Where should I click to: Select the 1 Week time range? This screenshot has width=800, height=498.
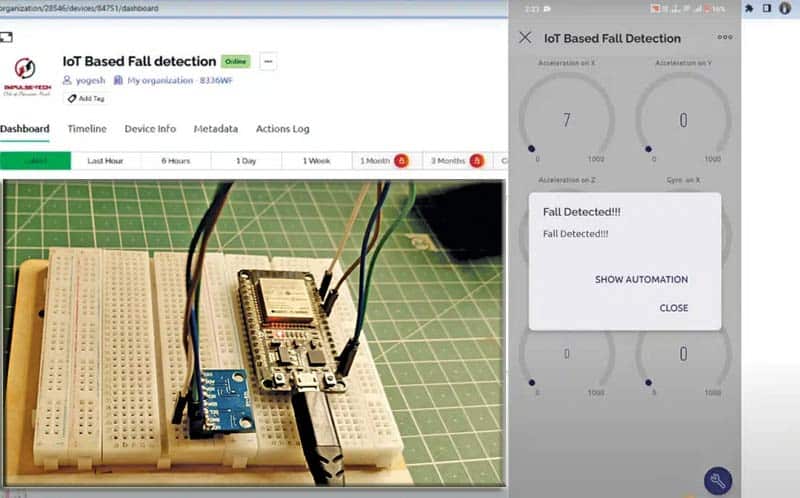[x=316, y=161]
